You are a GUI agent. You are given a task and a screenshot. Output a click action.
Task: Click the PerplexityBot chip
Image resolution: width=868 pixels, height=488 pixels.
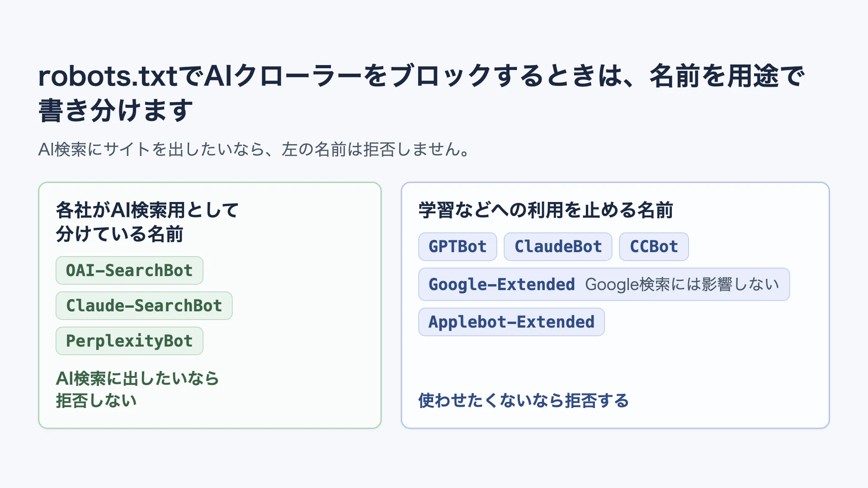(129, 341)
